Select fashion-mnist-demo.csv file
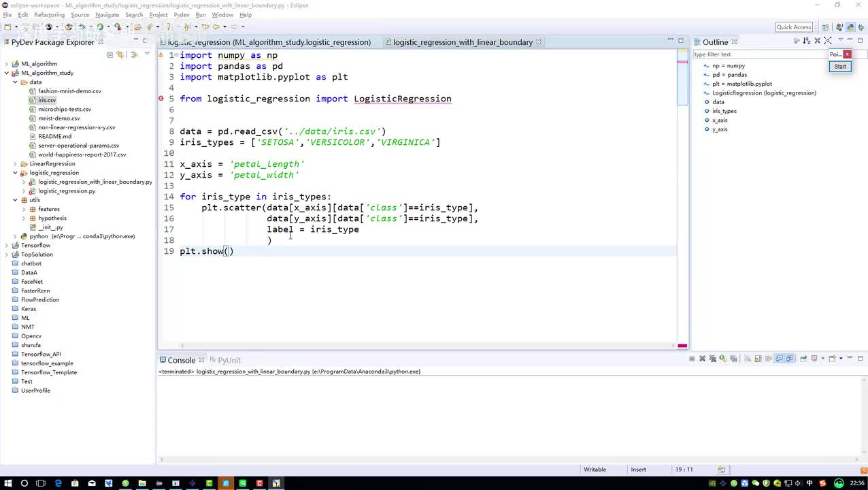 [69, 91]
